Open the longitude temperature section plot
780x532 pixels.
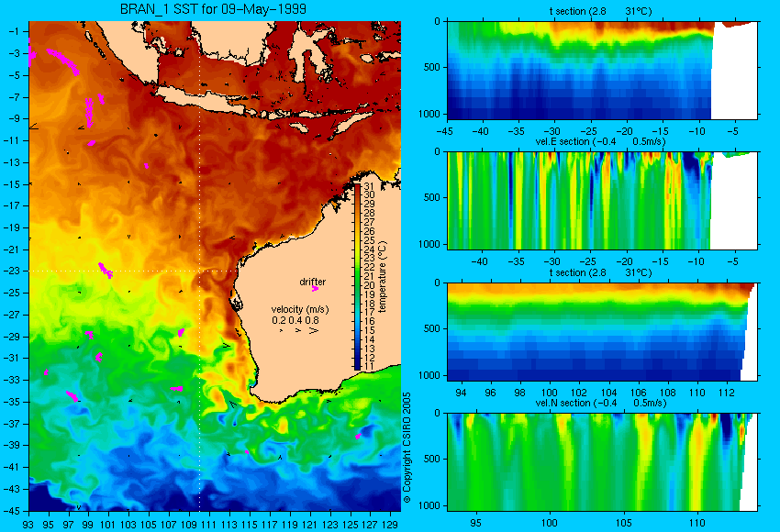point(602,332)
